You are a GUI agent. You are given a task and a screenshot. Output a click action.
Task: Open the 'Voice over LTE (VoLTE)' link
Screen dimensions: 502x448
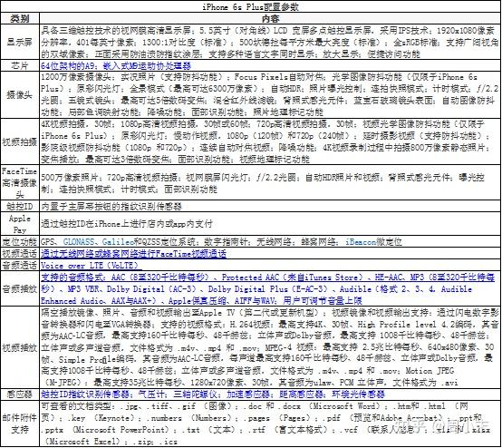click(91, 266)
